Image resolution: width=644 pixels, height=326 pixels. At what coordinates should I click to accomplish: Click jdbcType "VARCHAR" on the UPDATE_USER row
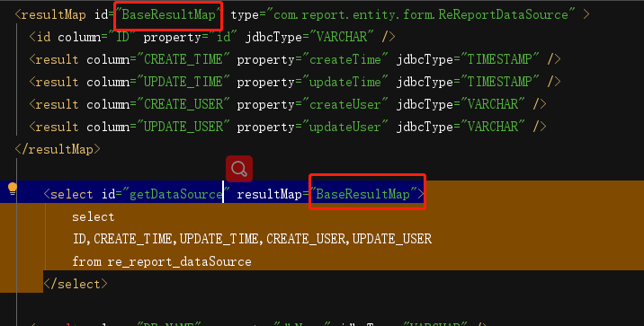click(x=493, y=127)
